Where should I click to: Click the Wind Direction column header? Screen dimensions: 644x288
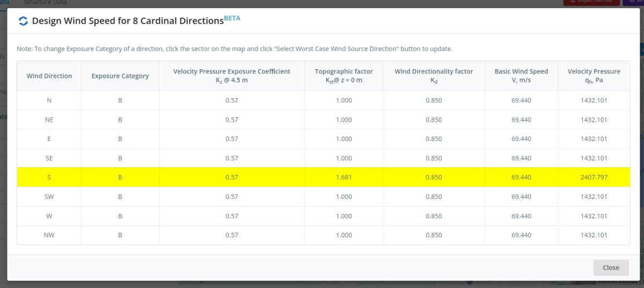(49, 76)
